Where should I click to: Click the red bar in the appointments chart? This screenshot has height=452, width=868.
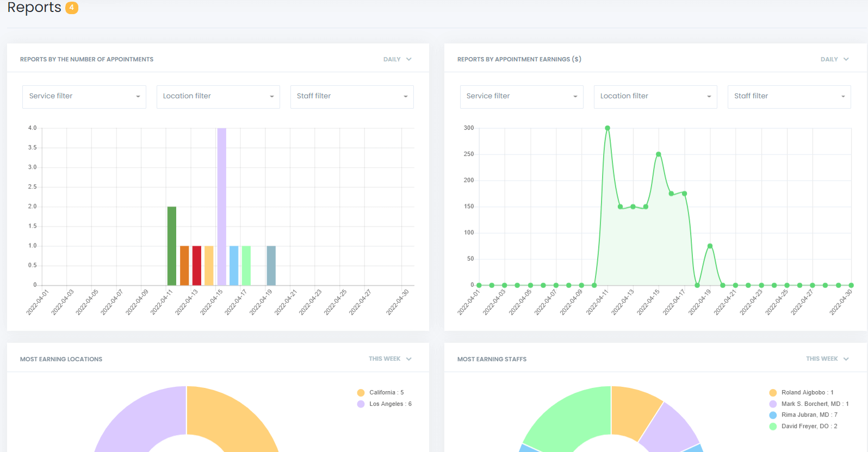tap(197, 266)
